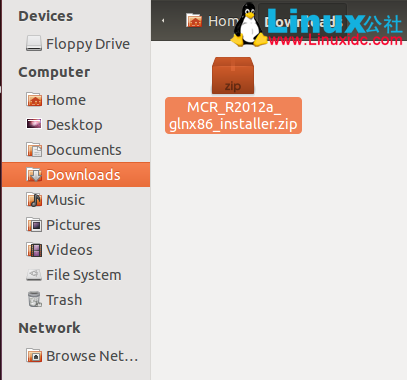This screenshot has width=407, height=380.
Task: Select the Desktop sidebar icon
Action: (34, 124)
